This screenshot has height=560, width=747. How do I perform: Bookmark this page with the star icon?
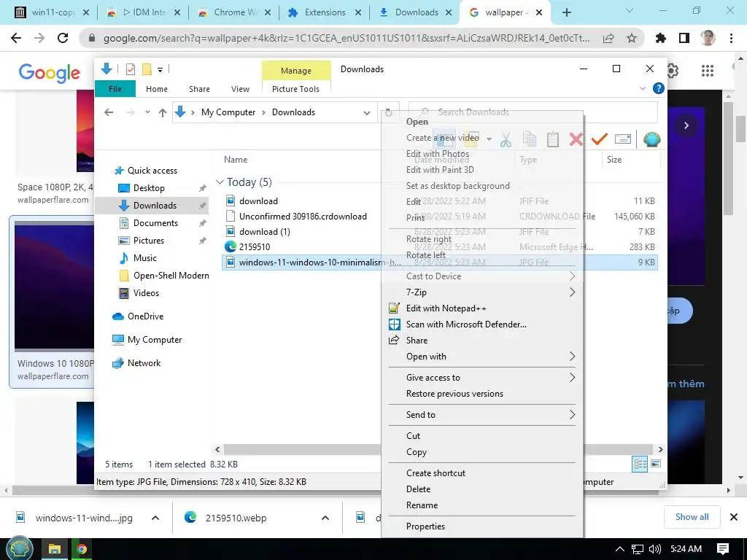631,38
